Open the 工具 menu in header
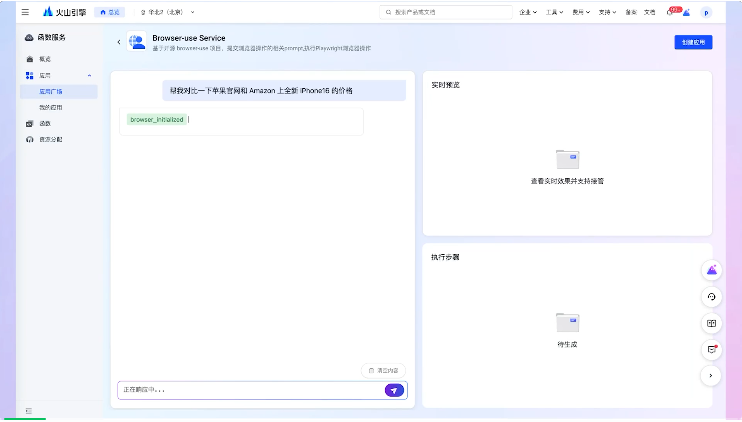742x422 pixels. tap(554, 12)
